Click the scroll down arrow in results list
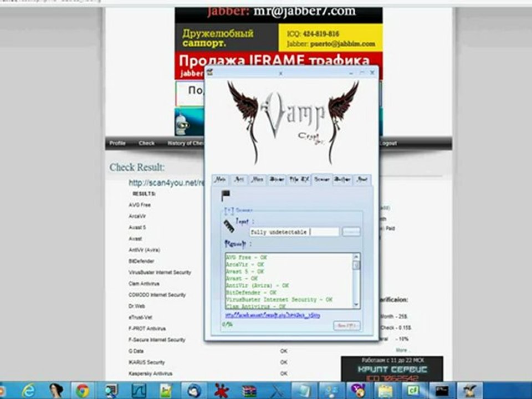This screenshot has width=532, height=399. click(x=356, y=304)
